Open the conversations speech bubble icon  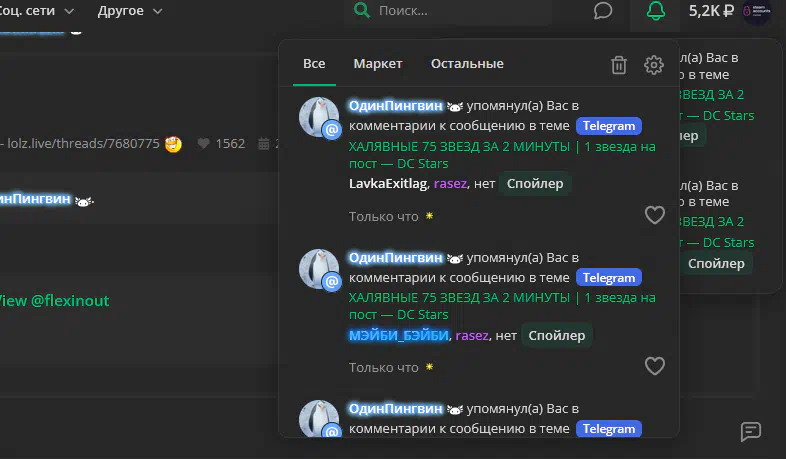[x=603, y=11]
